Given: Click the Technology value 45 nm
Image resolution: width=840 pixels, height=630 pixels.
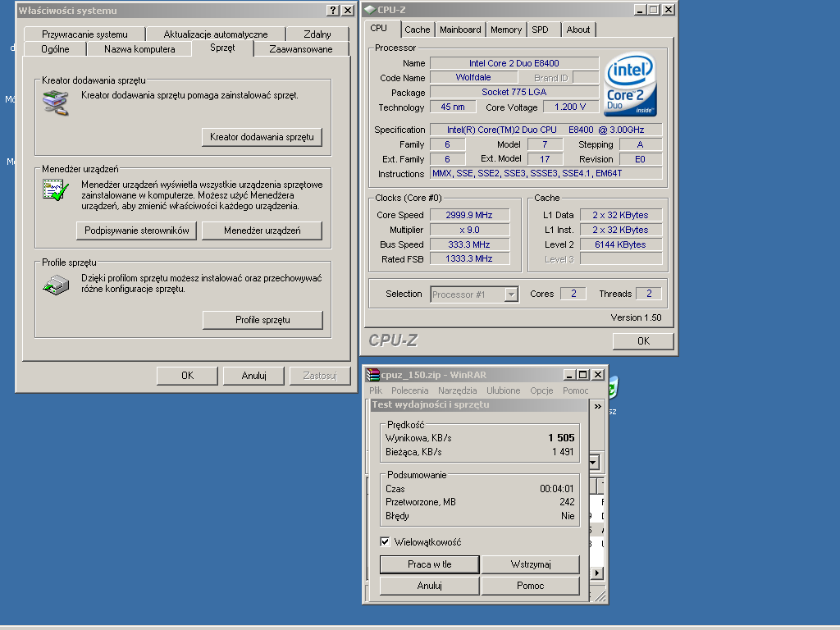Looking at the screenshot, I should (453, 107).
